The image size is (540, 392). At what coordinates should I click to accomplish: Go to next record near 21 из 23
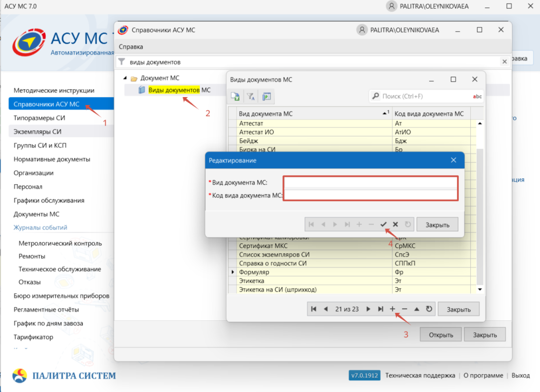coord(368,309)
